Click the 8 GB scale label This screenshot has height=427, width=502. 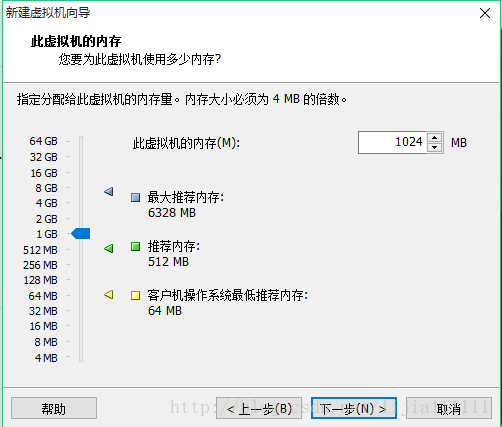[x=46, y=188]
